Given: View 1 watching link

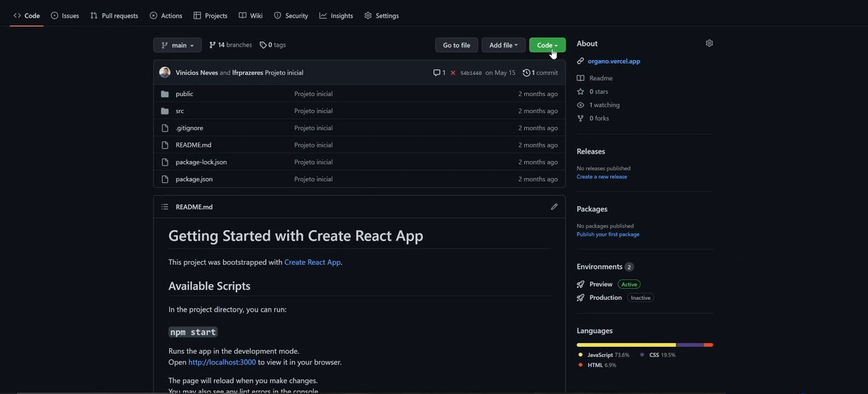Looking at the screenshot, I should pos(604,105).
